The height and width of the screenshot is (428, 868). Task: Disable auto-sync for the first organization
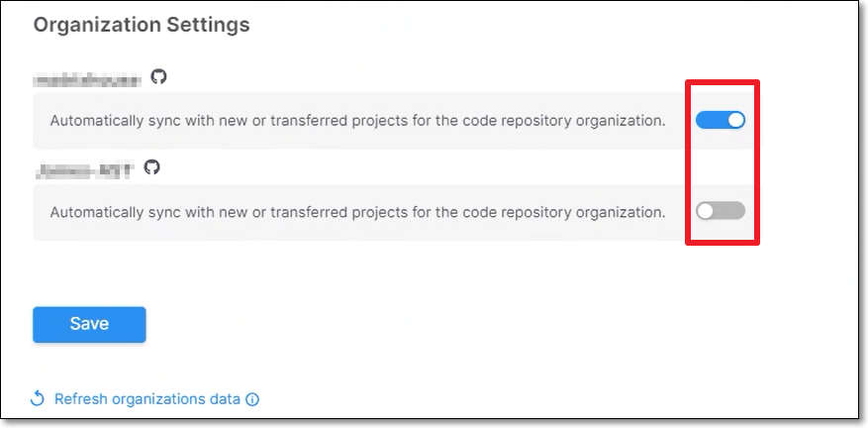point(721,120)
